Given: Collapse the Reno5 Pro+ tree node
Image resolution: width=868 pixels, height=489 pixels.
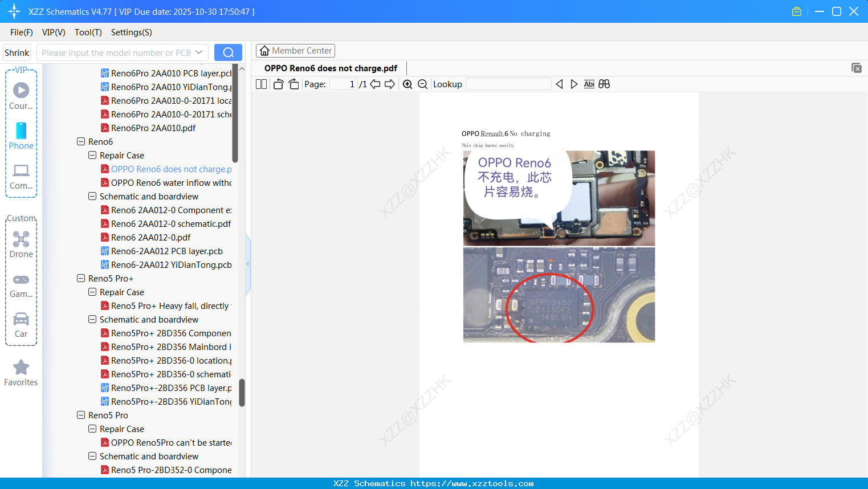Looking at the screenshot, I should 81,278.
